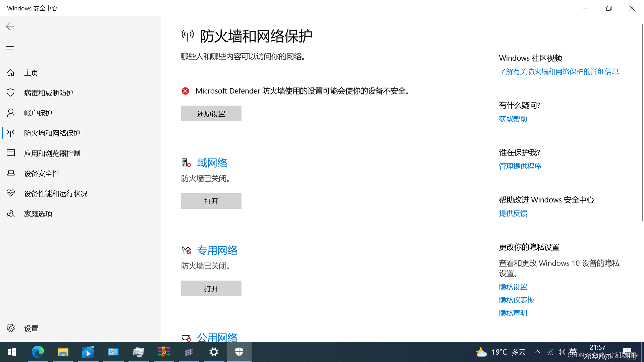This screenshot has height=362, width=644.
Task: Click the laptop icon for 设备安全性
Action: (x=11, y=173)
